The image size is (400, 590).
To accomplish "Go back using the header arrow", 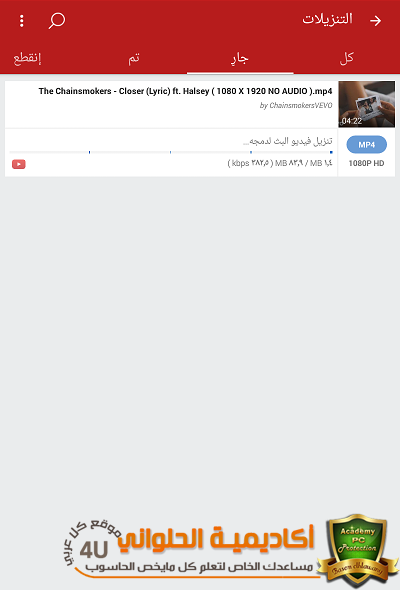I will pos(375,21).
